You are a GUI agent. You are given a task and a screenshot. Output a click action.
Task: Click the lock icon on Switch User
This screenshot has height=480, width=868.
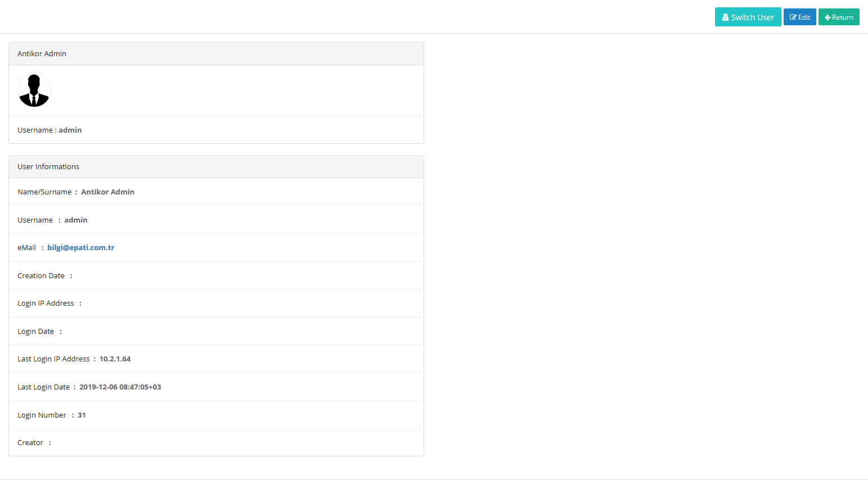point(726,17)
